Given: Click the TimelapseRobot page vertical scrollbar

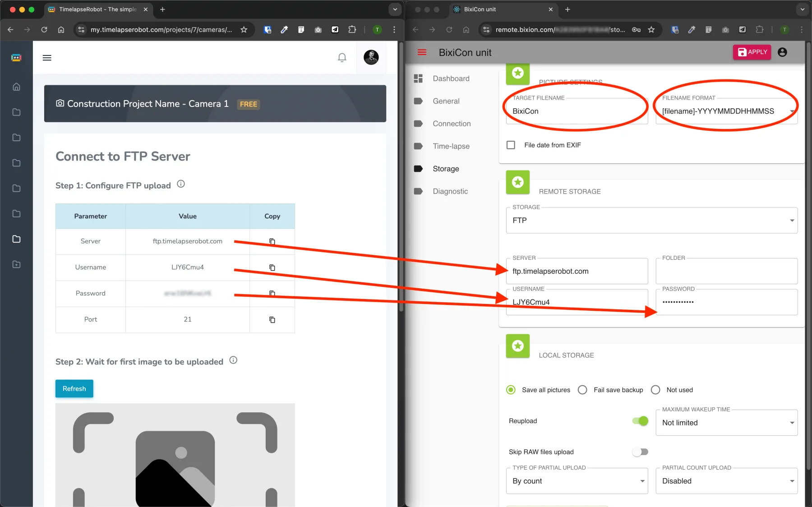Looking at the screenshot, I should click(401, 177).
